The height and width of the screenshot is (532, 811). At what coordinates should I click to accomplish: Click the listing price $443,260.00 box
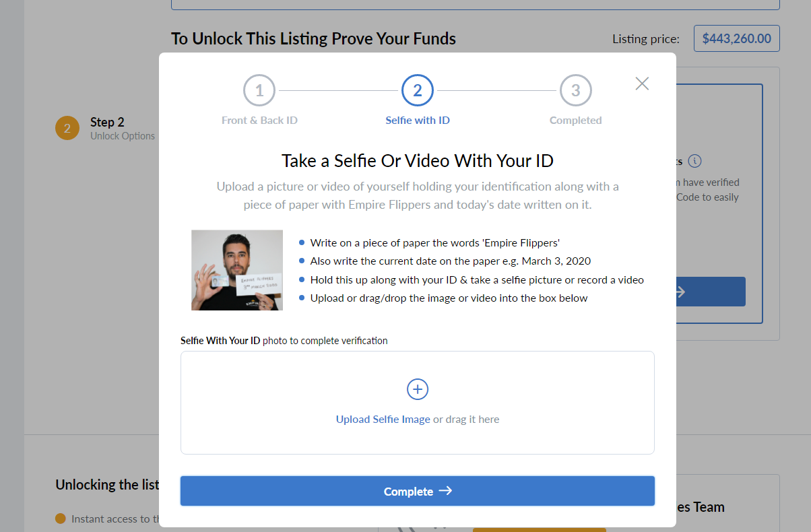click(x=737, y=38)
